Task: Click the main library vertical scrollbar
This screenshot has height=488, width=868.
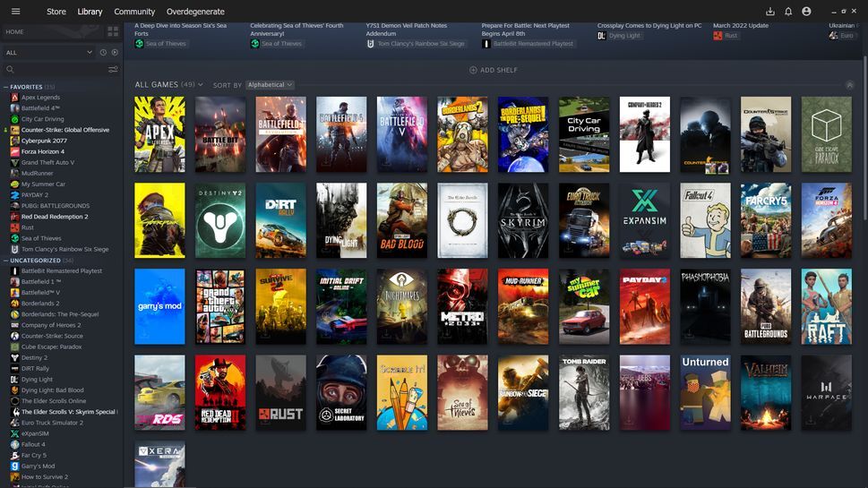Action: (864, 138)
